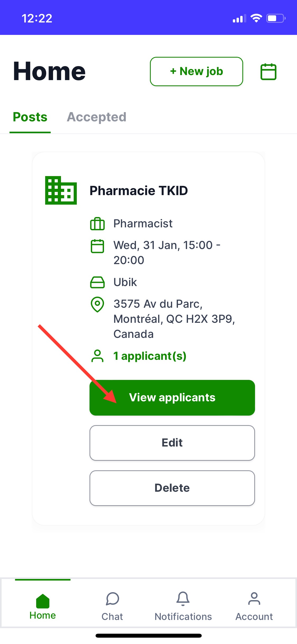Image resolution: width=297 pixels, height=644 pixels.
Task: Tap the Pharmacie TKID building icon
Action: point(61,190)
